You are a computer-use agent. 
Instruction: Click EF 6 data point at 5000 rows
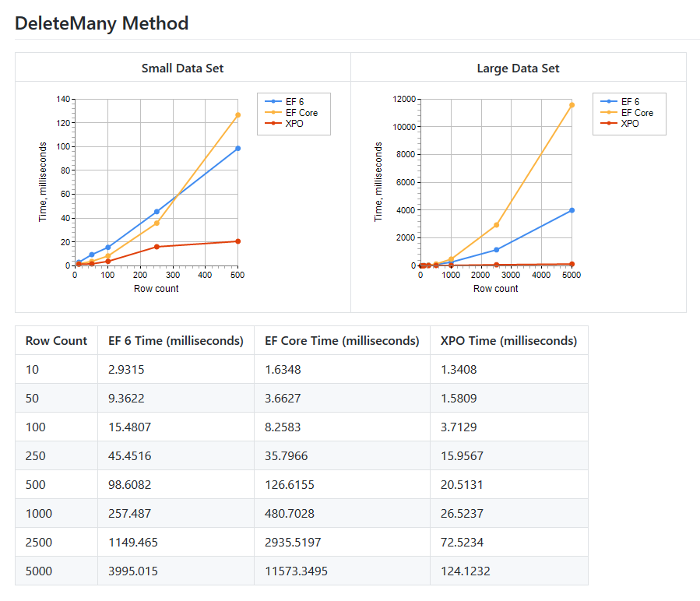[x=572, y=210]
